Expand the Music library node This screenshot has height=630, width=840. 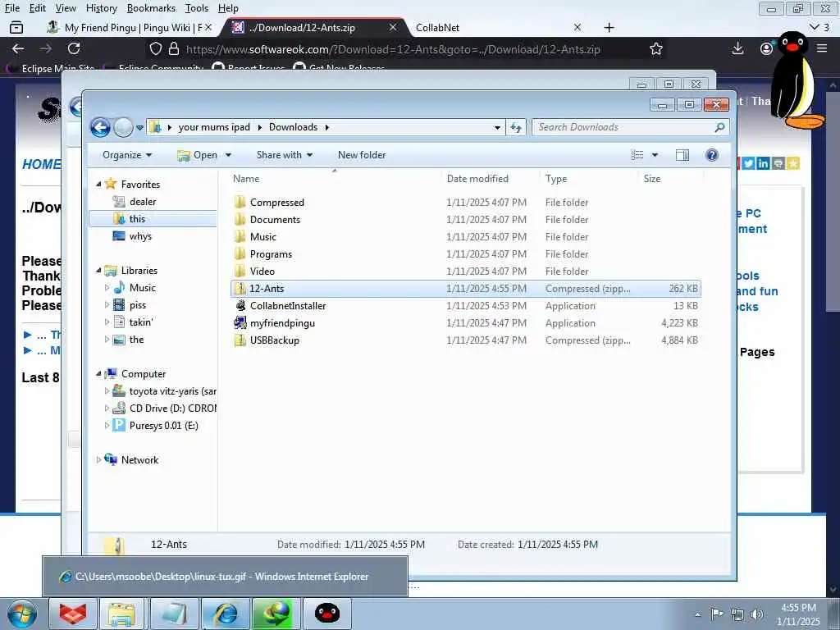point(107,288)
